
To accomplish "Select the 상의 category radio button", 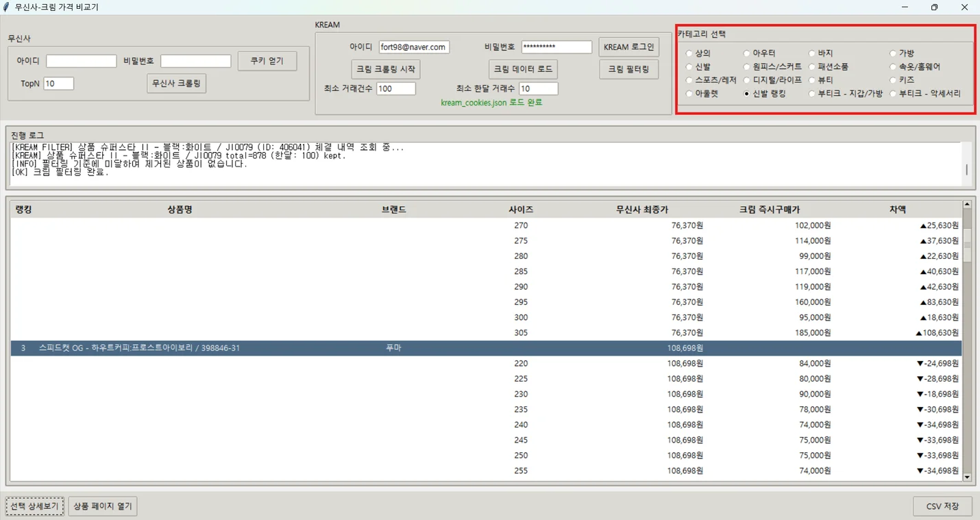I will click(x=690, y=53).
